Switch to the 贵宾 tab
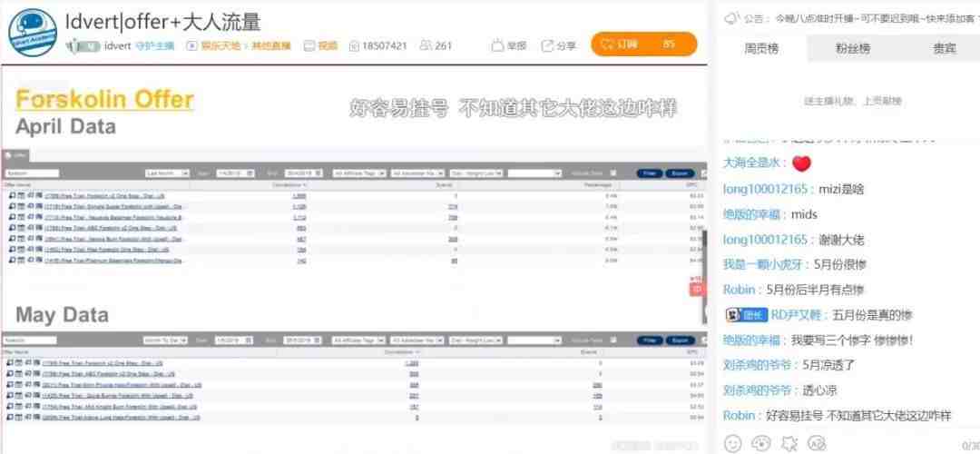Viewport: 980px width, 454px height. click(x=944, y=49)
